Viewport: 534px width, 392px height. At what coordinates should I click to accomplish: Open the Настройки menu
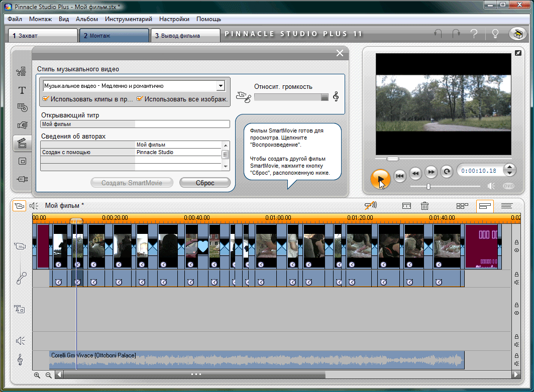point(174,19)
